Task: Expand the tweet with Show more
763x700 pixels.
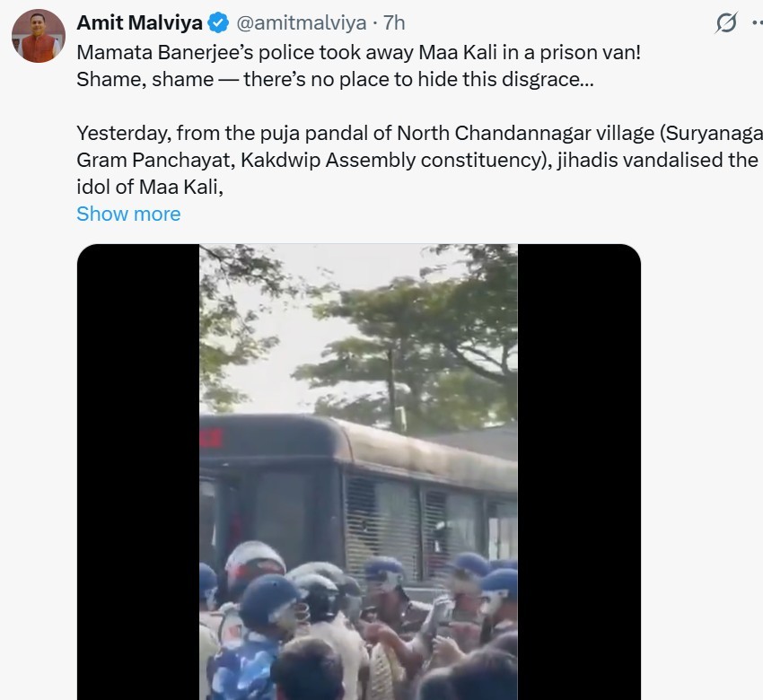Action: pyautogui.click(x=128, y=214)
